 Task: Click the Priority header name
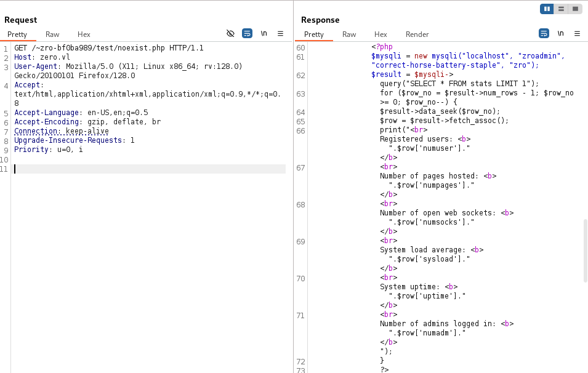coord(31,150)
